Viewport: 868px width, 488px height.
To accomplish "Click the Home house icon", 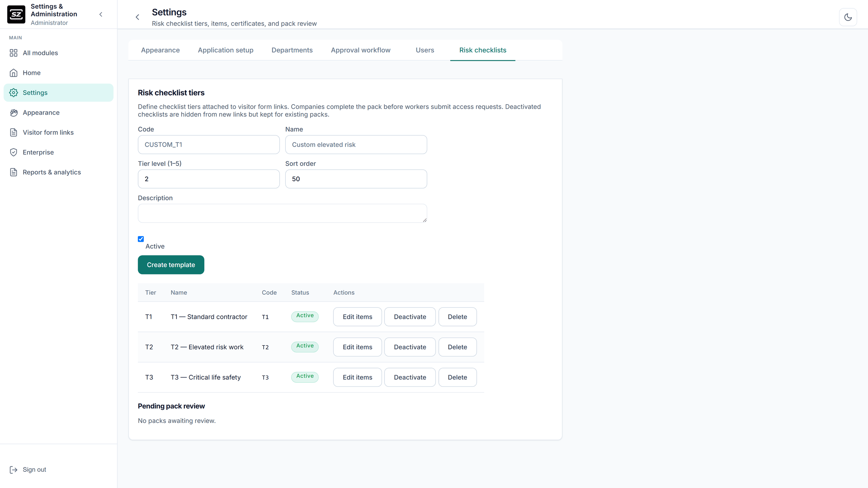I will click(13, 73).
